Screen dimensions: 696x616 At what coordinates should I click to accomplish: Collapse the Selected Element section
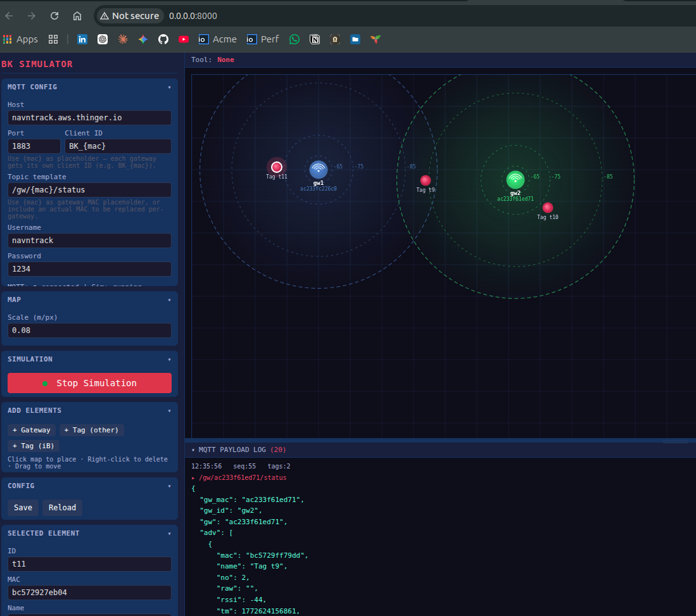point(169,534)
